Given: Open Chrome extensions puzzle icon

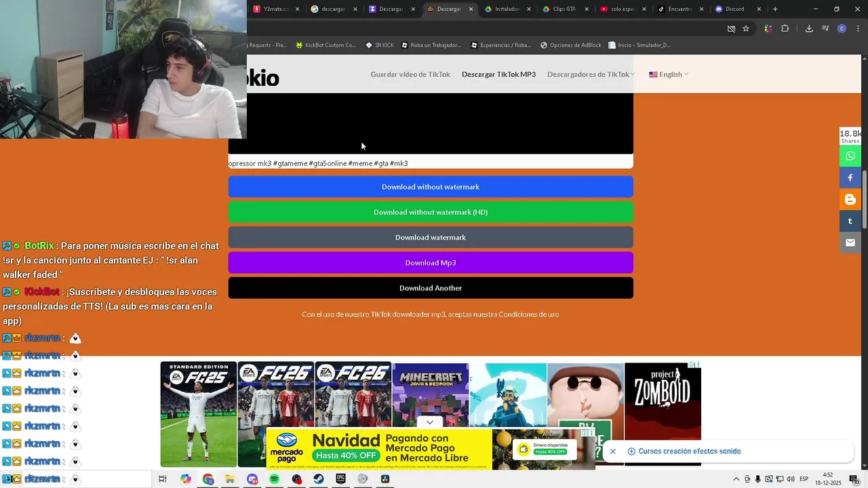Looking at the screenshot, I should [785, 28].
